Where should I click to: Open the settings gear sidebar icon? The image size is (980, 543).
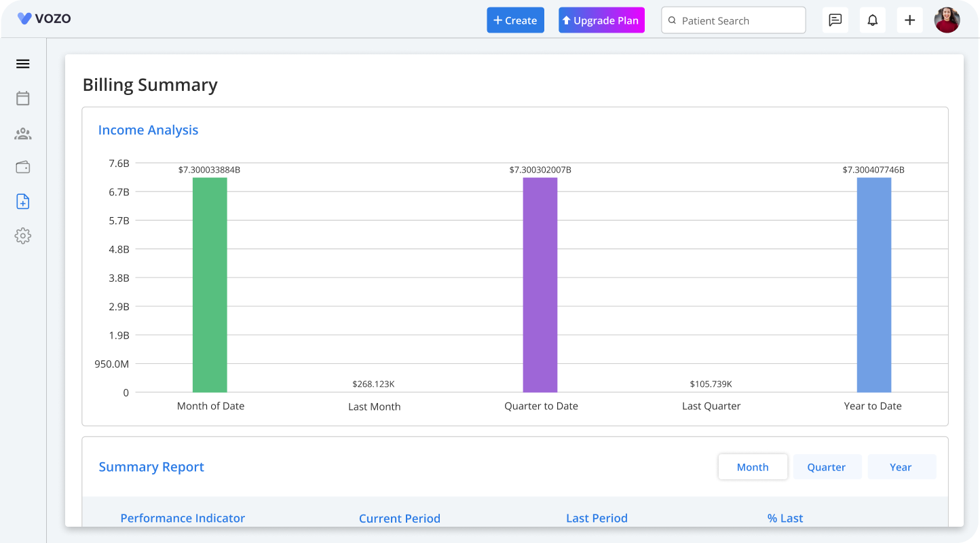coord(23,236)
